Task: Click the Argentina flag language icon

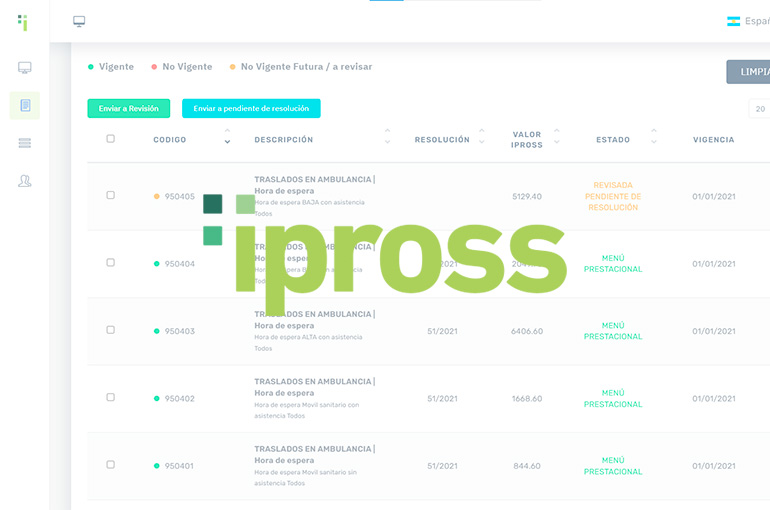Action: [x=733, y=21]
